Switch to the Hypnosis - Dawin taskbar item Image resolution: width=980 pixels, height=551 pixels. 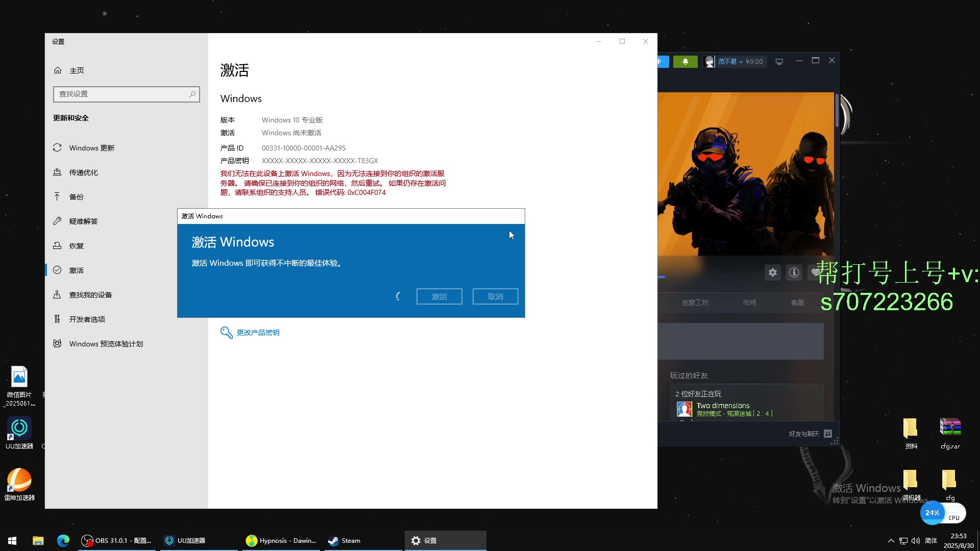pyautogui.click(x=282, y=541)
